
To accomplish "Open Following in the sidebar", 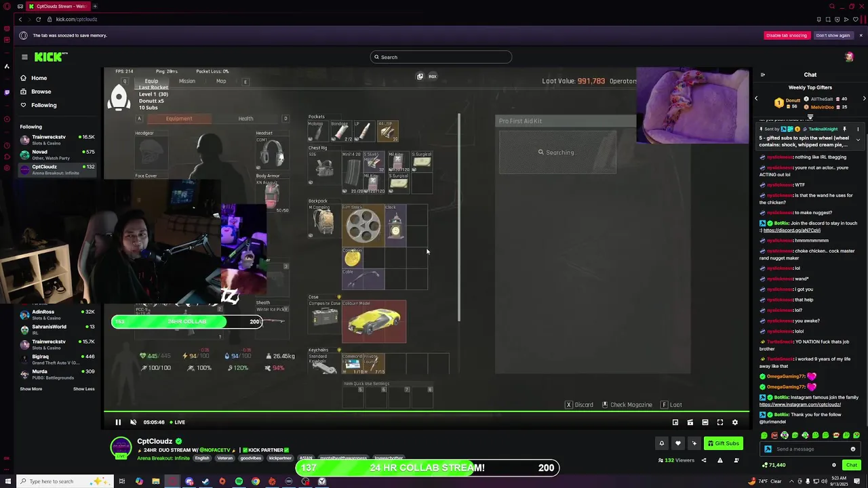I will click(x=39, y=105).
